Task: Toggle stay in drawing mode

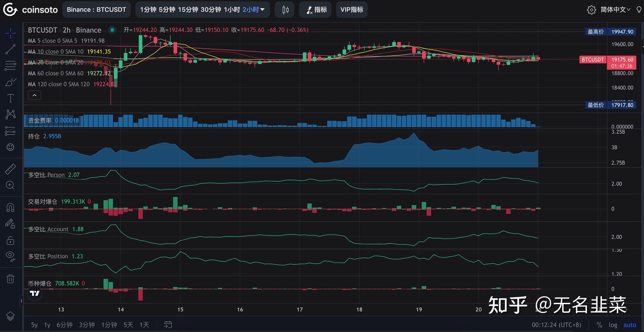Action: point(10,223)
